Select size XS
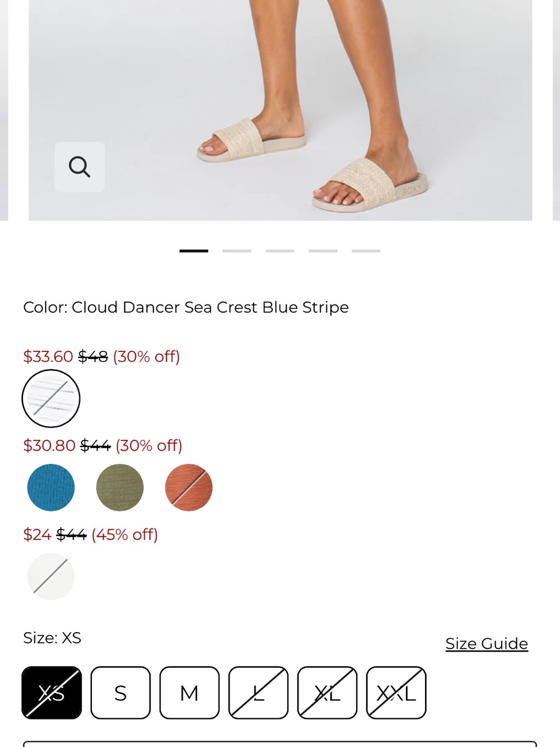 pos(52,693)
